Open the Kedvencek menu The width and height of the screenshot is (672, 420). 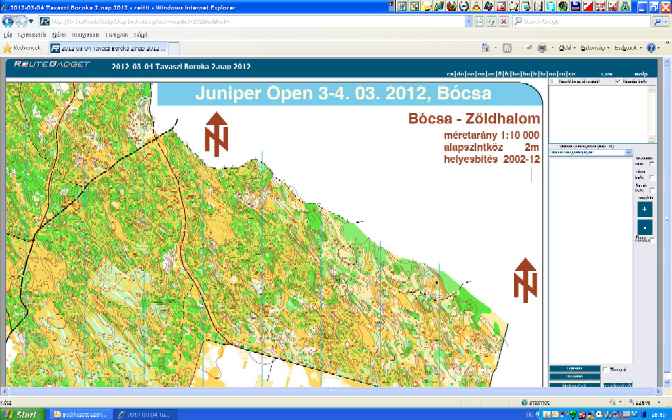85,35
